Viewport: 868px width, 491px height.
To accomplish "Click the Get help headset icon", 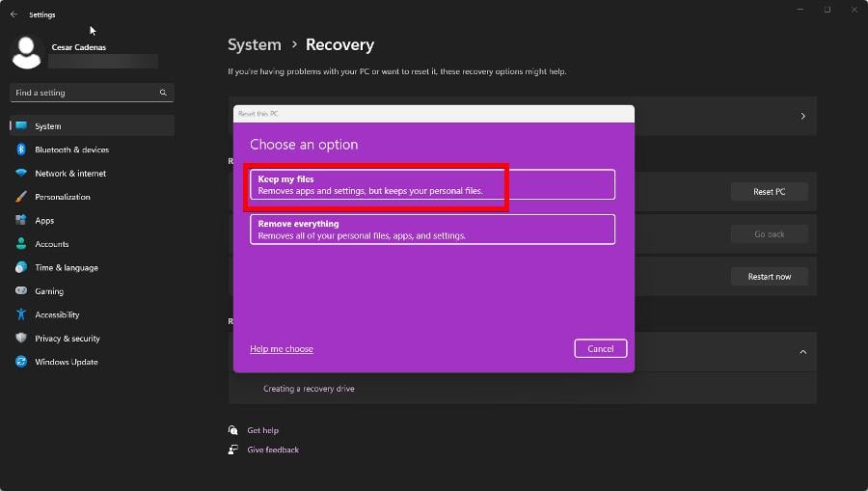I will (x=233, y=430).
